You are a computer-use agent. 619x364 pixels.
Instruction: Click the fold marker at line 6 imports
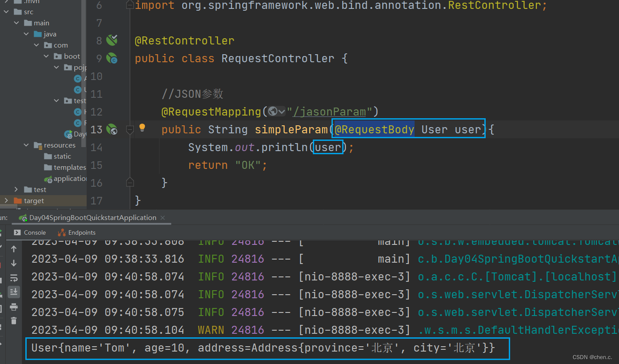(130, 5)
